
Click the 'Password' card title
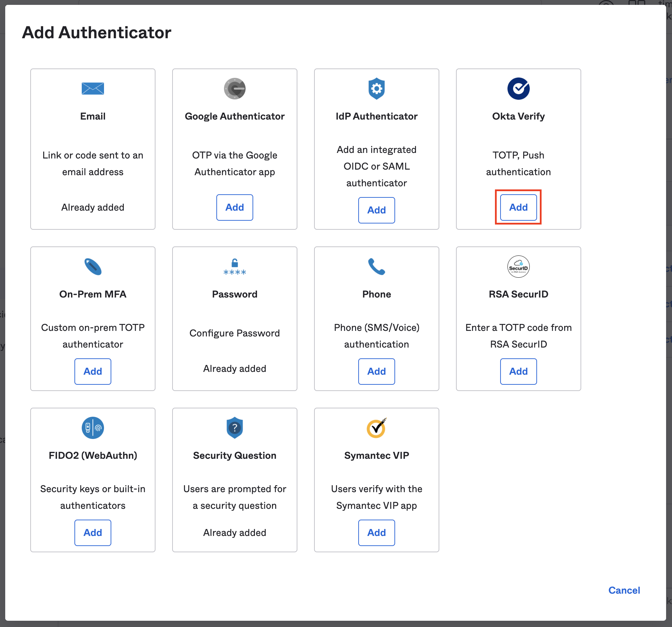point(235,294)
